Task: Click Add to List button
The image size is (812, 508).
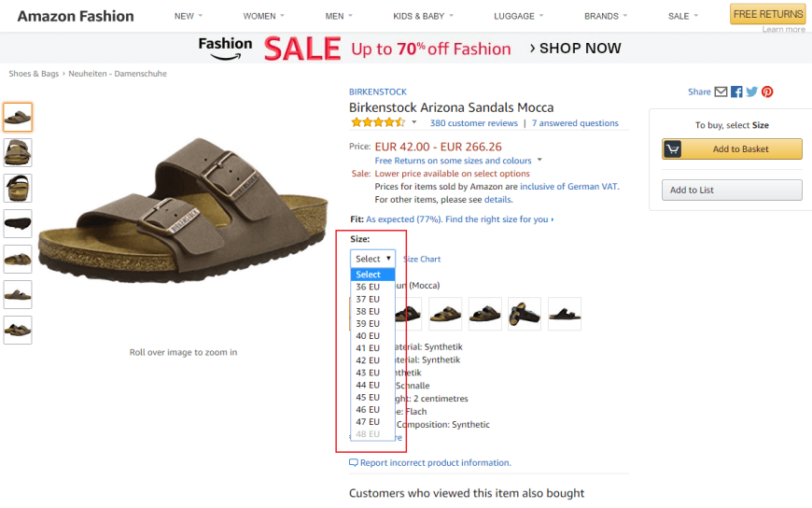Action: [732, 190]
